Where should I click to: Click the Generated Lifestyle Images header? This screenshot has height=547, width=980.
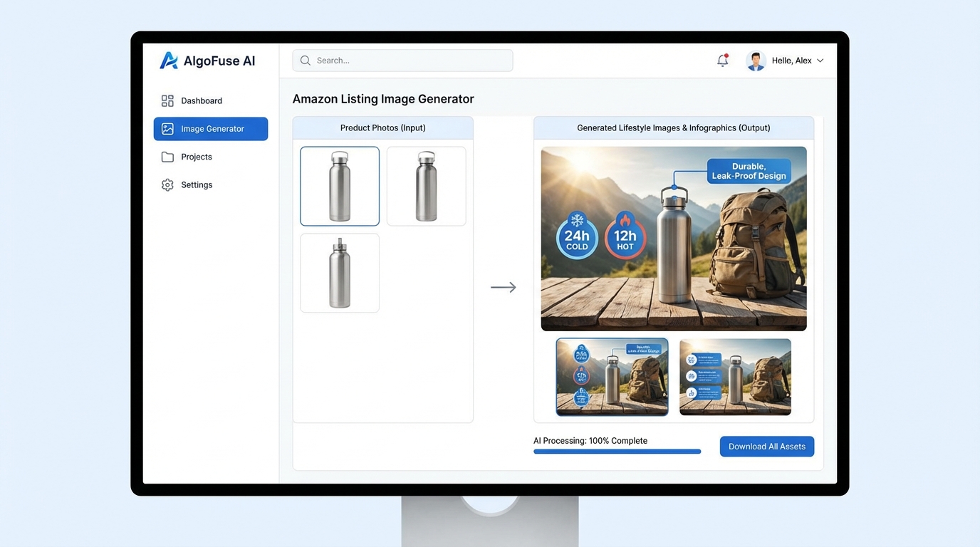[x=674, y=127]
